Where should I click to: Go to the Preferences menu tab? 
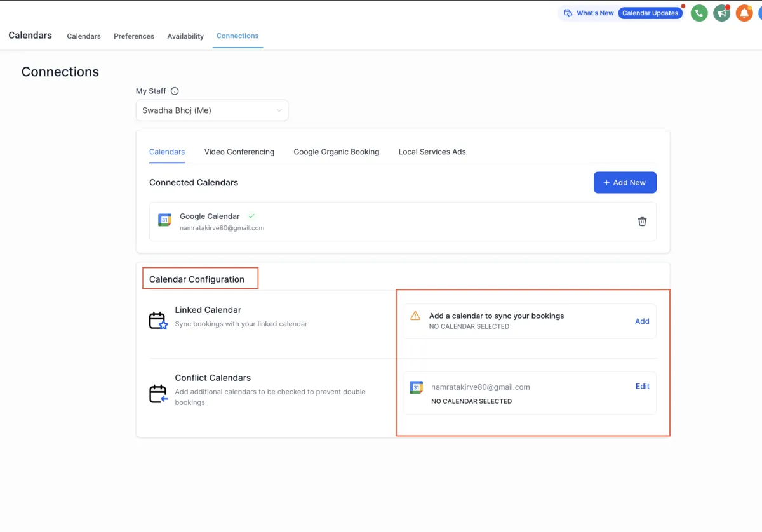pyautogui.click(x=134, y=36)
